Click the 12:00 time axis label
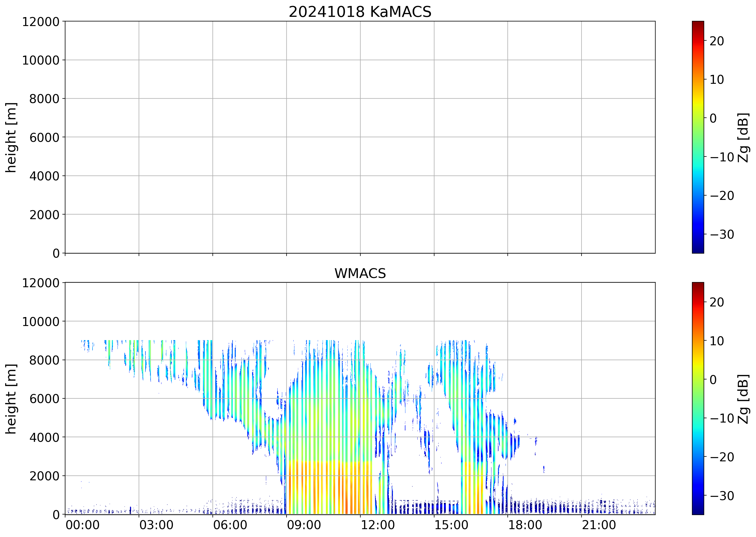Viewport: 756px width, 537px height. point(377,525)
